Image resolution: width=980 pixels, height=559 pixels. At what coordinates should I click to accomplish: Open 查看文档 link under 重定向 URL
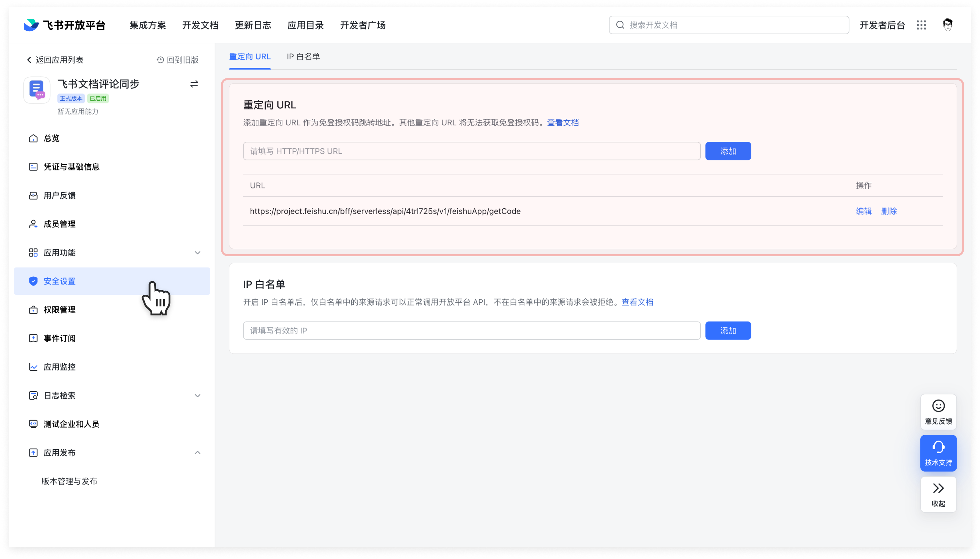563,122
